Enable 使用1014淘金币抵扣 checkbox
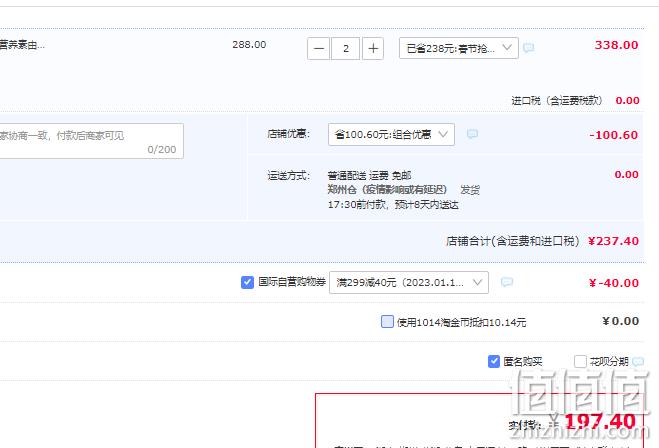 pyautogui.click(x=387, y=322)
